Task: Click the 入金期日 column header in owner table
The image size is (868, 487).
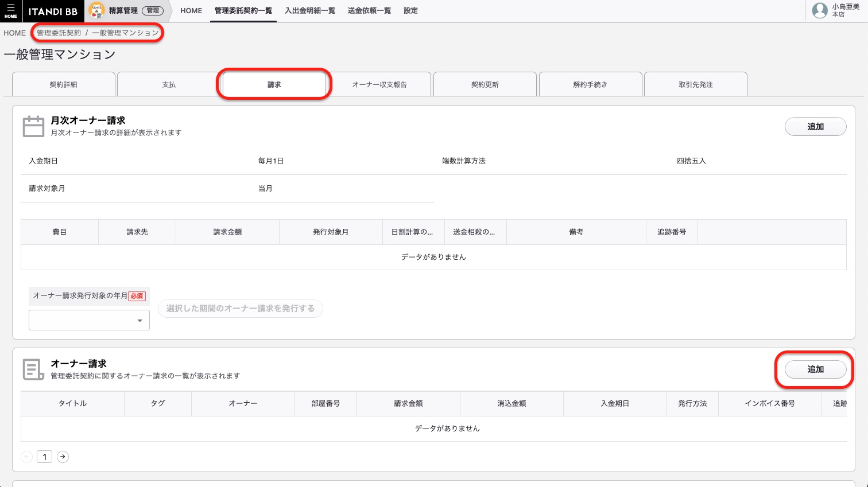Action: coord(615,404)
